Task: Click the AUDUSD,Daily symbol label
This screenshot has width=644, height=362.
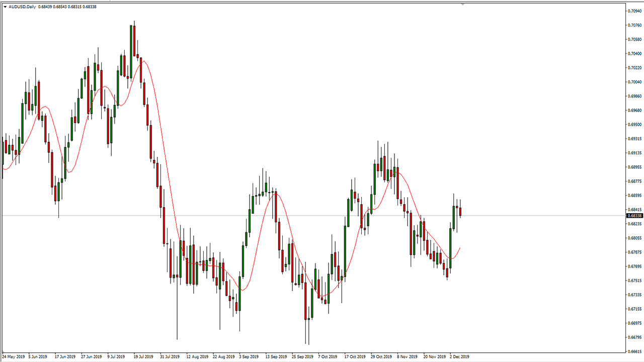Action: pyautogui.click(x=22, y=7)
